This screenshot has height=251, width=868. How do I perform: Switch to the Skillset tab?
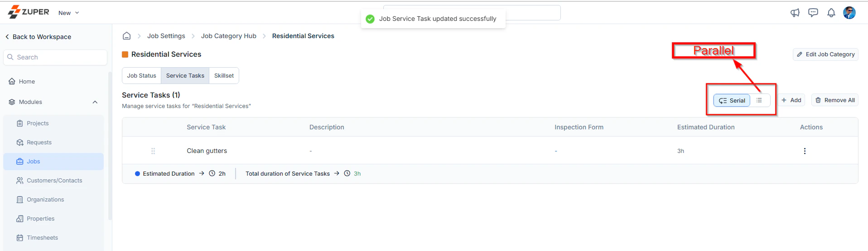point(224,76)
